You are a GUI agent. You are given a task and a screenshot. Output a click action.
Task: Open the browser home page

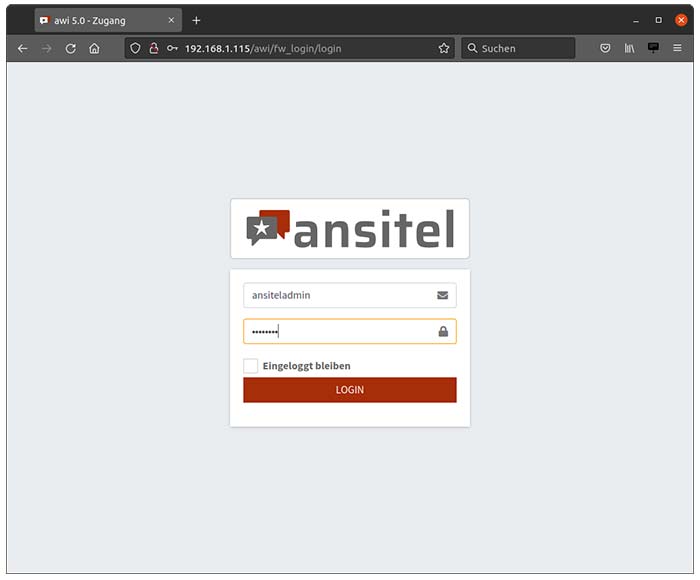coord(94,48)
